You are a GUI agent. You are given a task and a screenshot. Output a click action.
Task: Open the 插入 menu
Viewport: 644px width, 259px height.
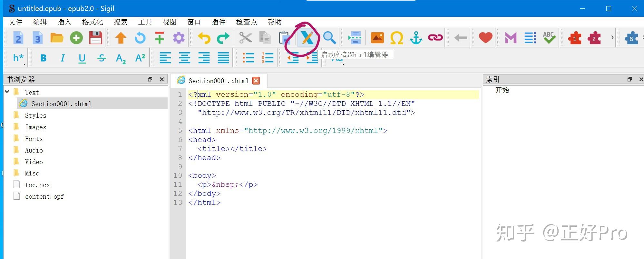pyautogui.click(x=64, y=22)
